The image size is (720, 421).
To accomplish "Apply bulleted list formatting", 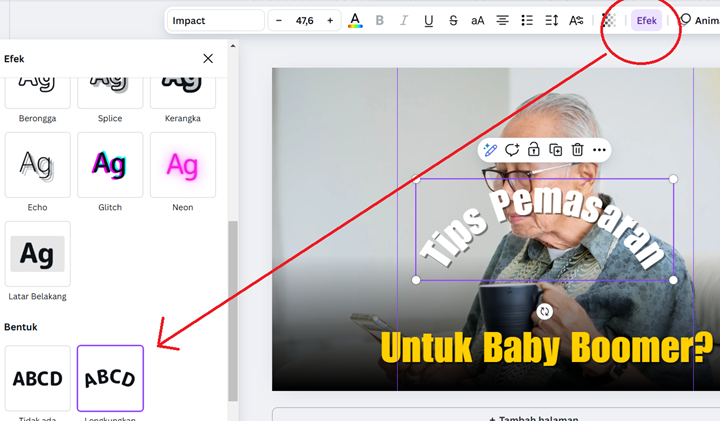I will (527, 21).
